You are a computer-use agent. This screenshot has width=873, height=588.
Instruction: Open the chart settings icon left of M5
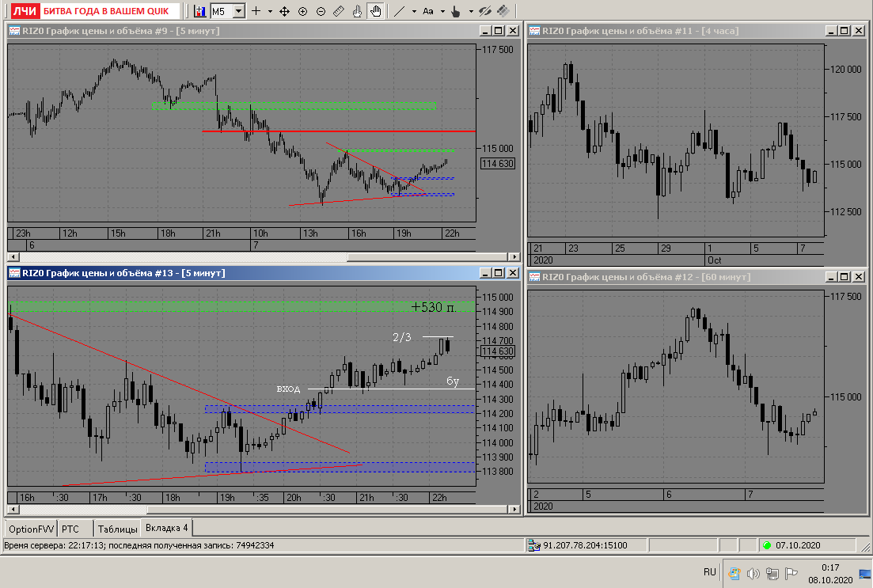point(200,11)
